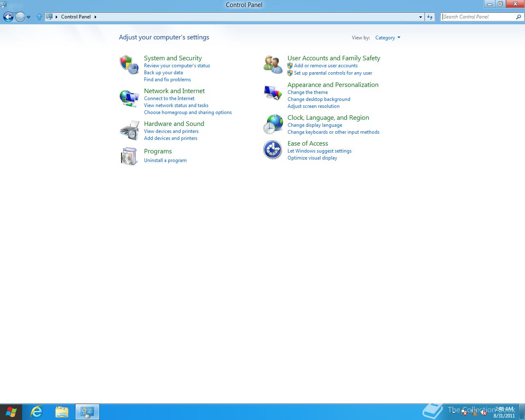The image size is (525, 420).
Task: Open Appearance and Personalization heading
Action: coord(333,85)
